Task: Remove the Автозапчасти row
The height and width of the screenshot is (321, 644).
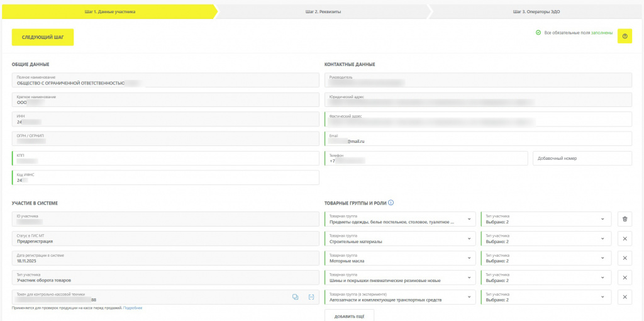Action: point(625,297)
